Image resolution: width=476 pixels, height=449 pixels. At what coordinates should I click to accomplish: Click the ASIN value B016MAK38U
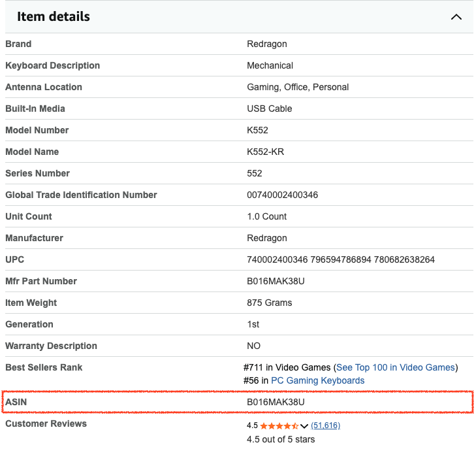pos(276,402)
